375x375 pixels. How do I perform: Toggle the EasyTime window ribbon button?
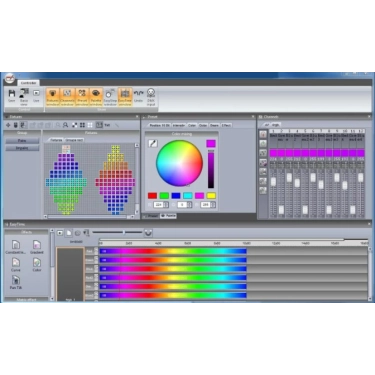click(125, 97)
